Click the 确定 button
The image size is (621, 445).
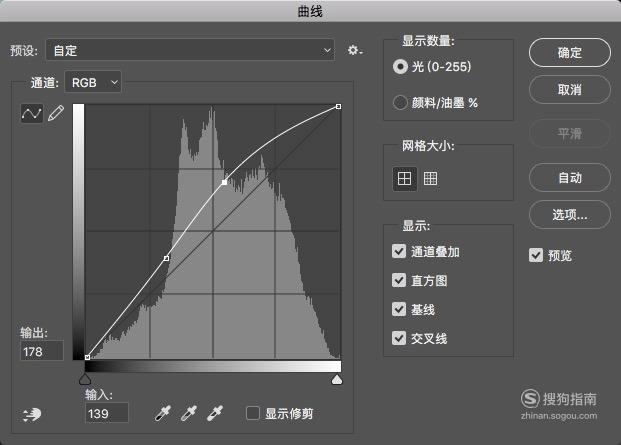[x=570, y=53]
